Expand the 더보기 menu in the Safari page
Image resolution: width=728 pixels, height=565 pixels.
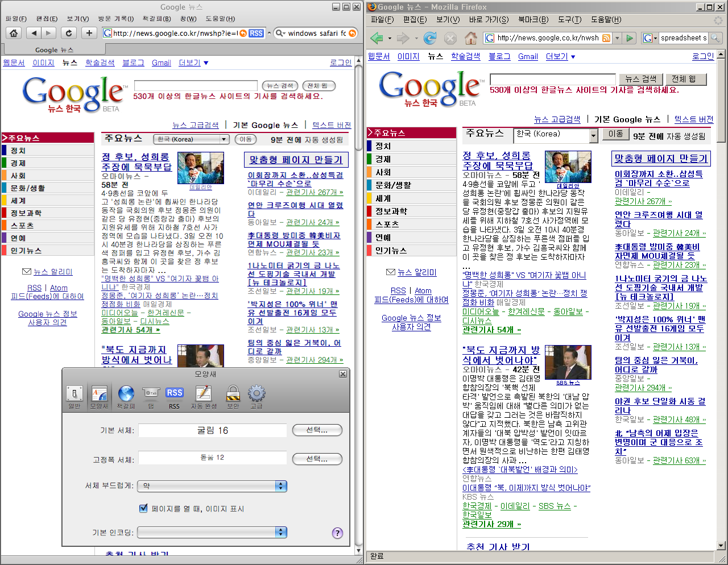(194, 63)
